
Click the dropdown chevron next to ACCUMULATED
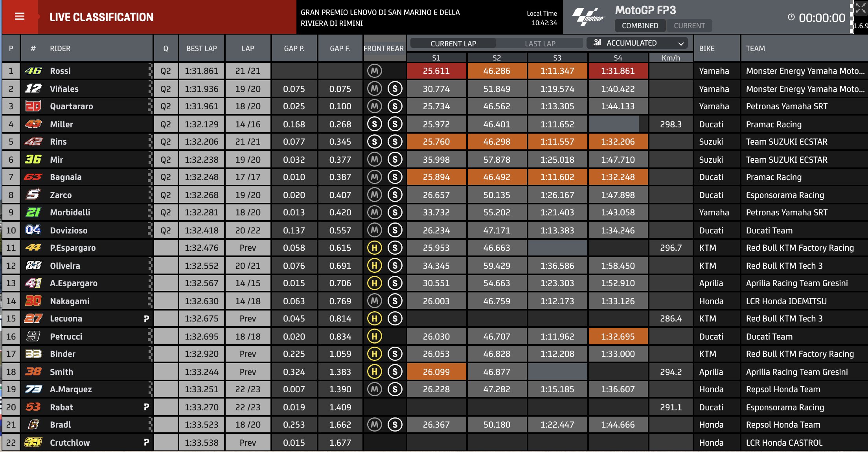[681, 43]
